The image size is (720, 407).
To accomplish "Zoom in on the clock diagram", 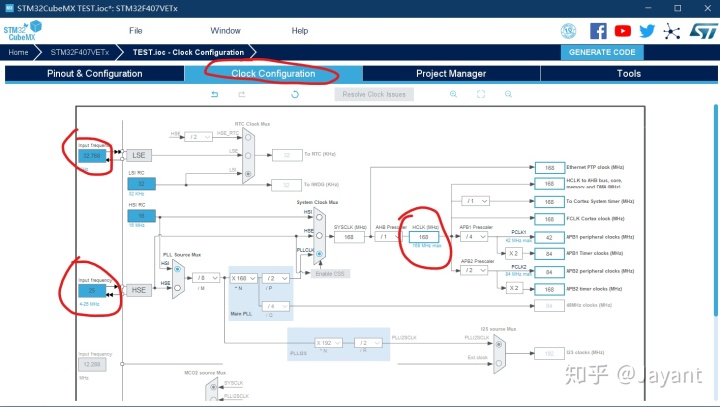I will (x=453, y=94).
